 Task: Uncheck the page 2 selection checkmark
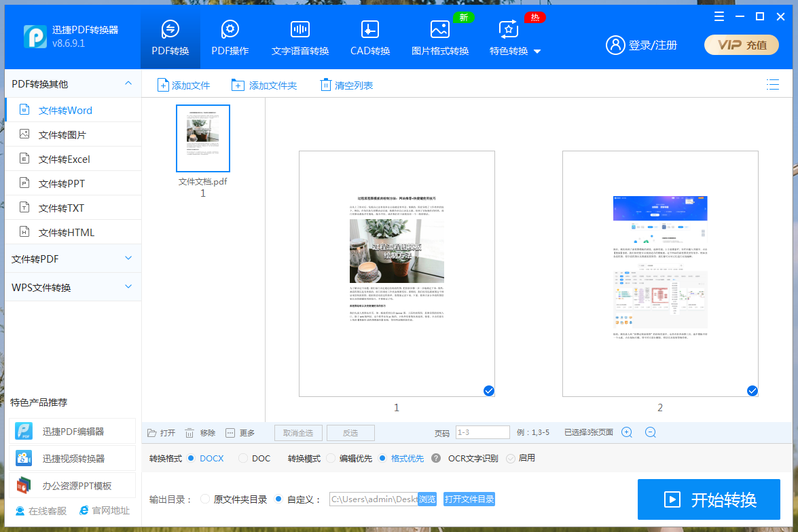pyautogui.click(x=752, y=391)
